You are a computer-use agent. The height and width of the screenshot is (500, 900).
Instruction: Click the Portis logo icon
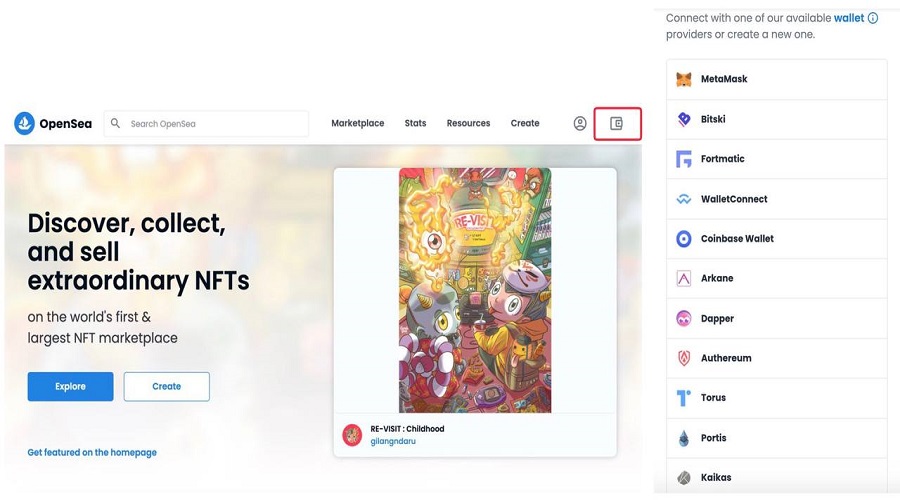pyautogui.click(x=684, y=438)
